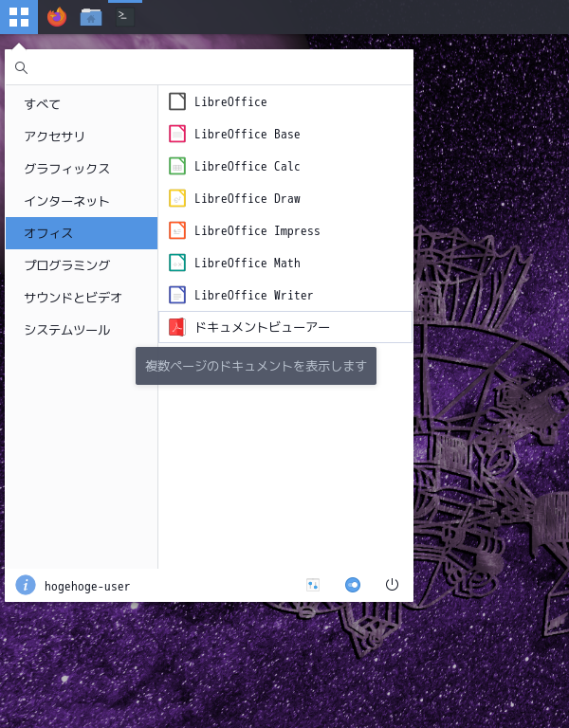This screenshot has width=569, height=728.
Task: Open the settings manager icon
Action: [x=313, y=585]
